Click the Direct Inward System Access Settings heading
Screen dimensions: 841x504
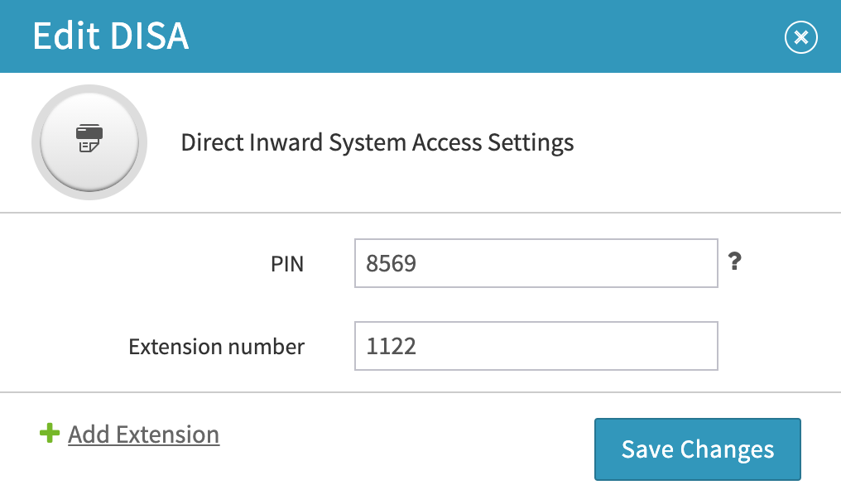(x=377, y=142)
